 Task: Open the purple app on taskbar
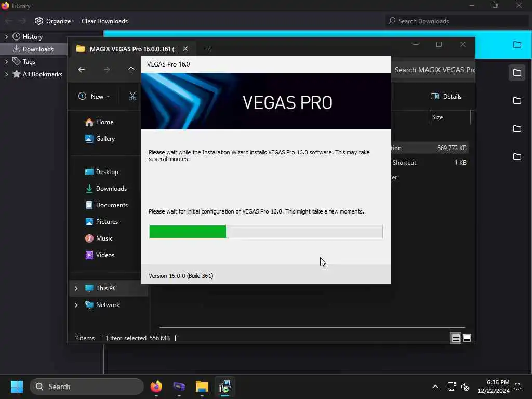(179, 387)
